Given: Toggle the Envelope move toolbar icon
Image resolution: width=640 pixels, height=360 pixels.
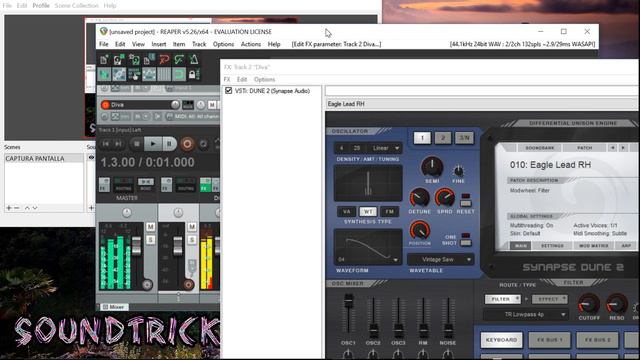Looking at the screenshot, I should coord(149,74).
